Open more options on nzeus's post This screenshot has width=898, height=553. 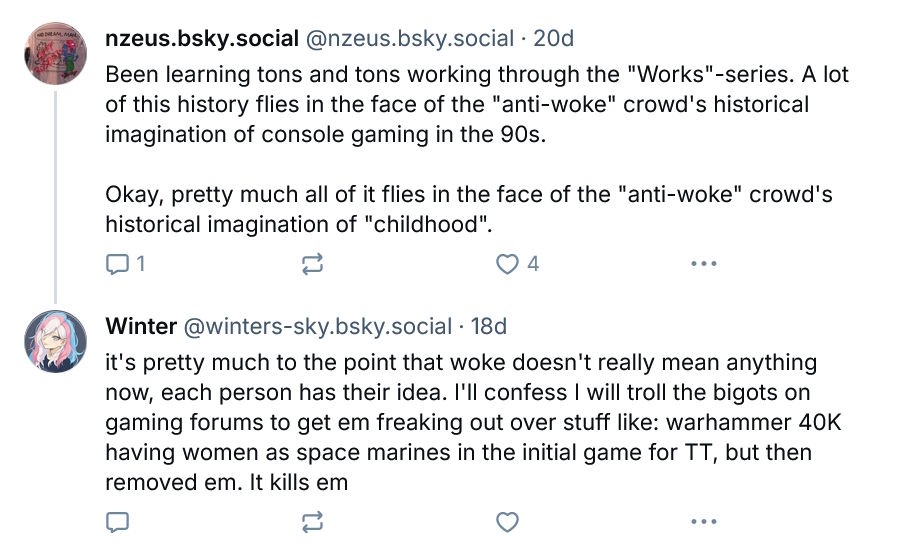[703, 264]
